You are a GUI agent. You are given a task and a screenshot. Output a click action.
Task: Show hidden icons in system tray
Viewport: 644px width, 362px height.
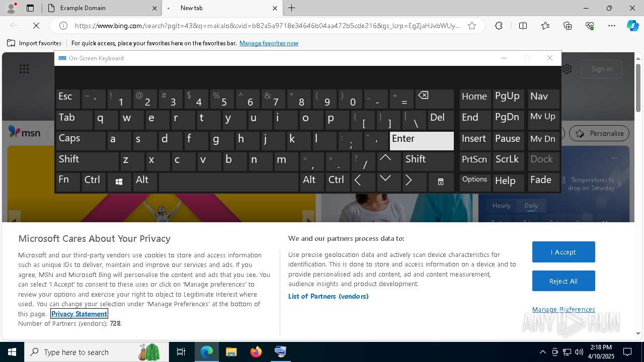(x=542, y=352)
